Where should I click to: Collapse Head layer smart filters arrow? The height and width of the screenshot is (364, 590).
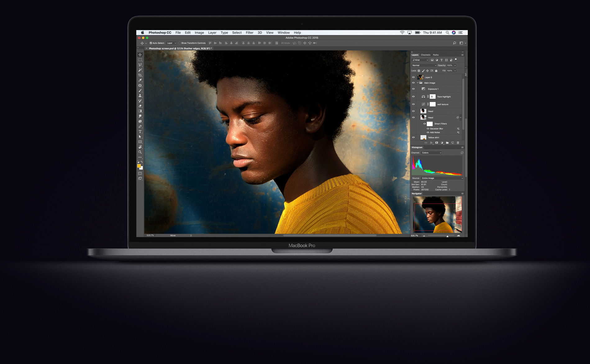(461, 118)
